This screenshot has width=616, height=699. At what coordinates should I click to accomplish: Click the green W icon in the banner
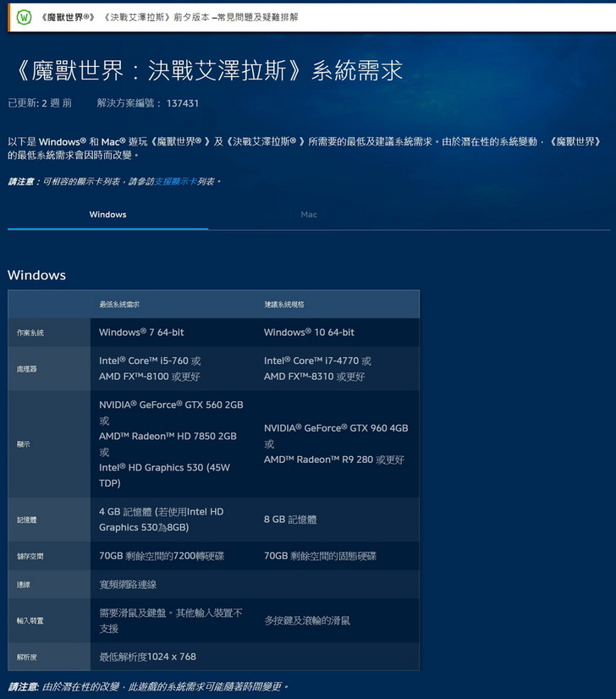pos(24,18)
